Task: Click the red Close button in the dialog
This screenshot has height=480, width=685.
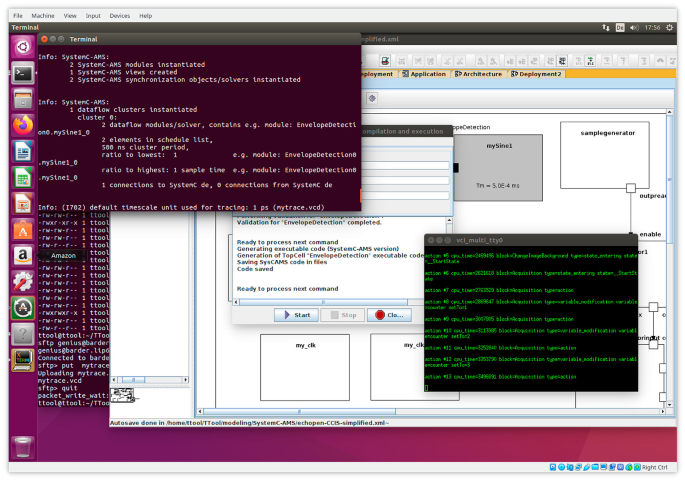Action: click(x=389, y=315)
